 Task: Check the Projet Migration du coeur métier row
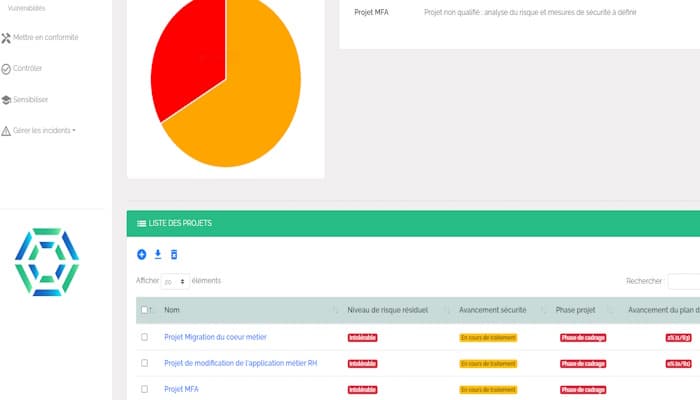(144, 337)
